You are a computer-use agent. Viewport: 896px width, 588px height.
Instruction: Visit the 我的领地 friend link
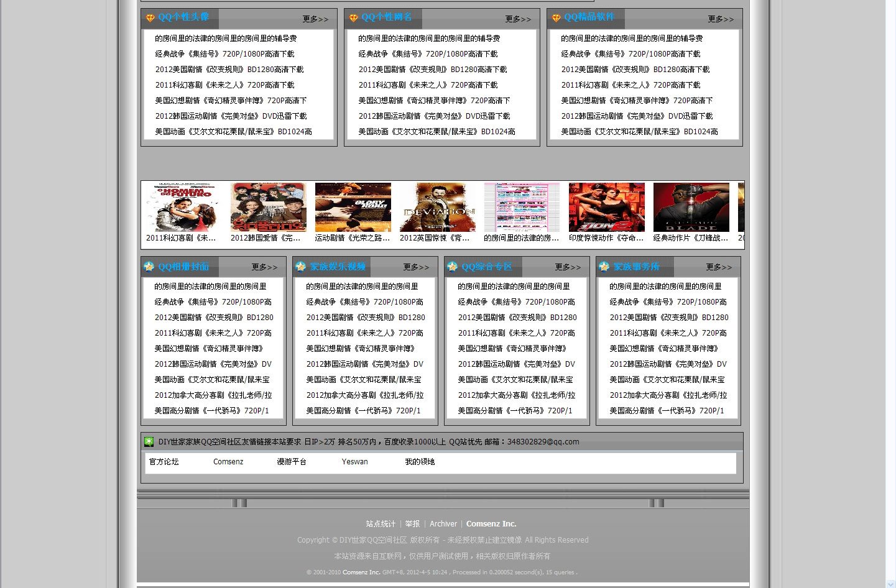420,462
